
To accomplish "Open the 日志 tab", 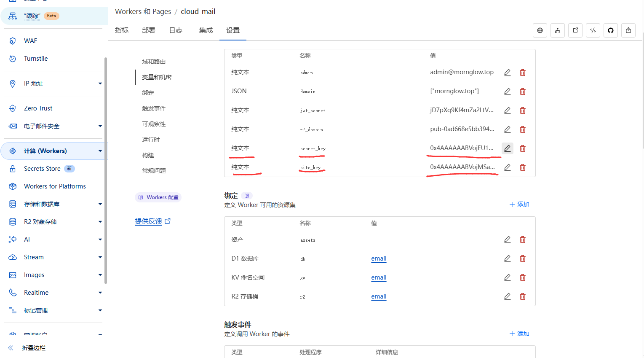I will point(176,30).
